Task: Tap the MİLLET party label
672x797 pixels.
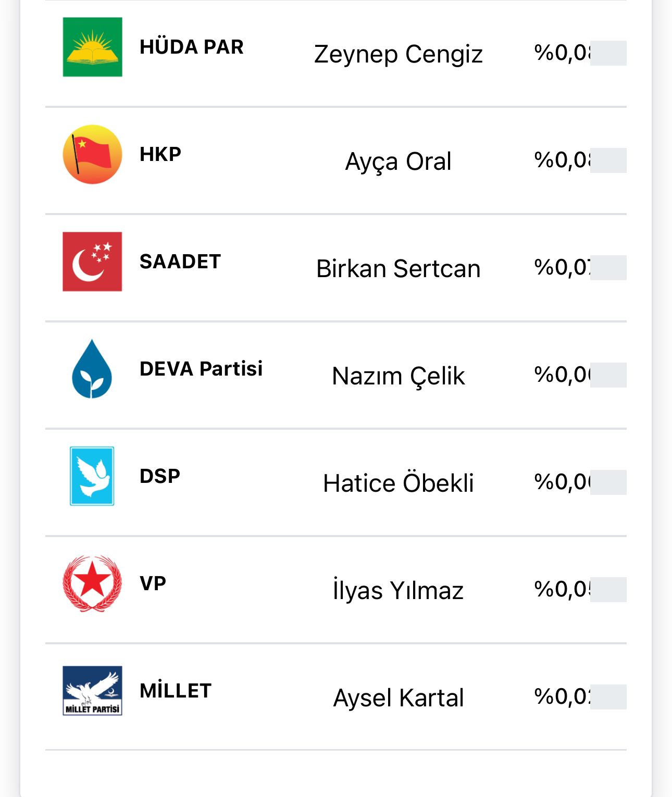Action: (x=176, y=691)
